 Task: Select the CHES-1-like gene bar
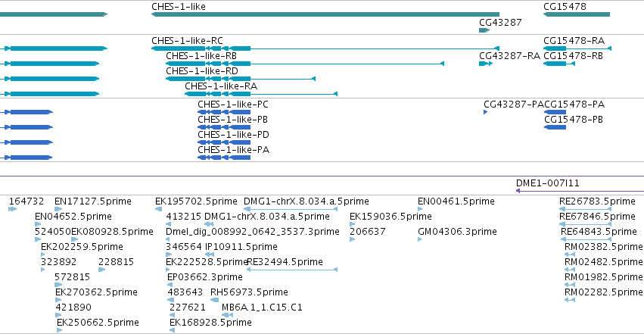click(x=325, y=14)
